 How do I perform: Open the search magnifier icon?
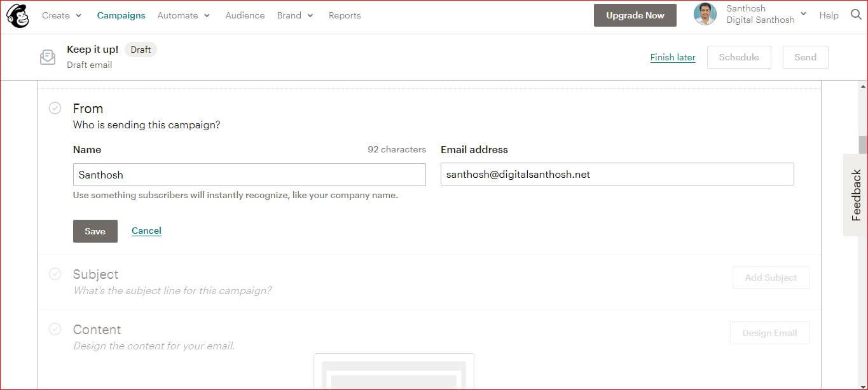[x=856, y=15]
